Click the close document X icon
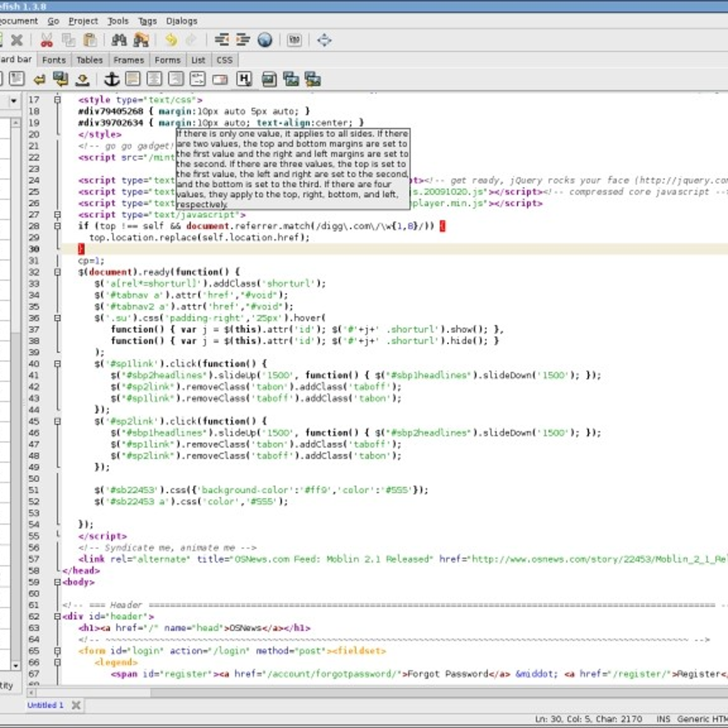 click(16, 40)
